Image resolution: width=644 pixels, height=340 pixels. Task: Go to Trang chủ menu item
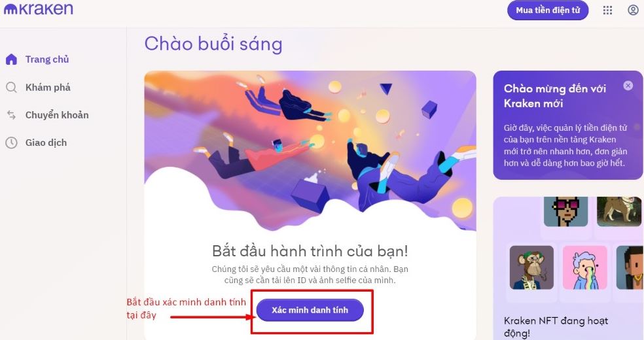point(37,59)
